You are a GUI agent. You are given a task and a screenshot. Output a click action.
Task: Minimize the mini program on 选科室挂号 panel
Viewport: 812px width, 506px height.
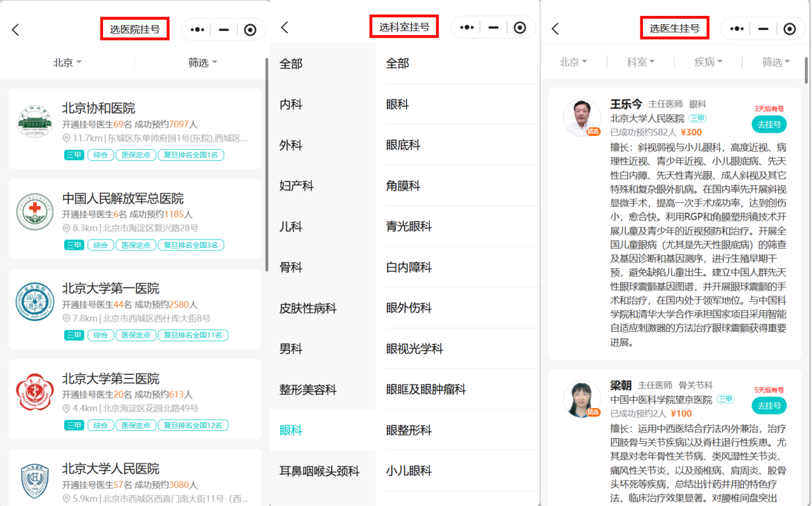pos(494,28)
